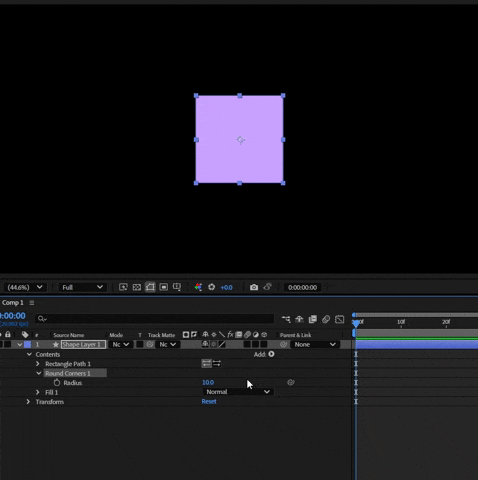The height and width of the screenshot is (480, 478).
Task: Click the Reset Exposure icon
Action: pyautogui.click(x=211, y=287)
